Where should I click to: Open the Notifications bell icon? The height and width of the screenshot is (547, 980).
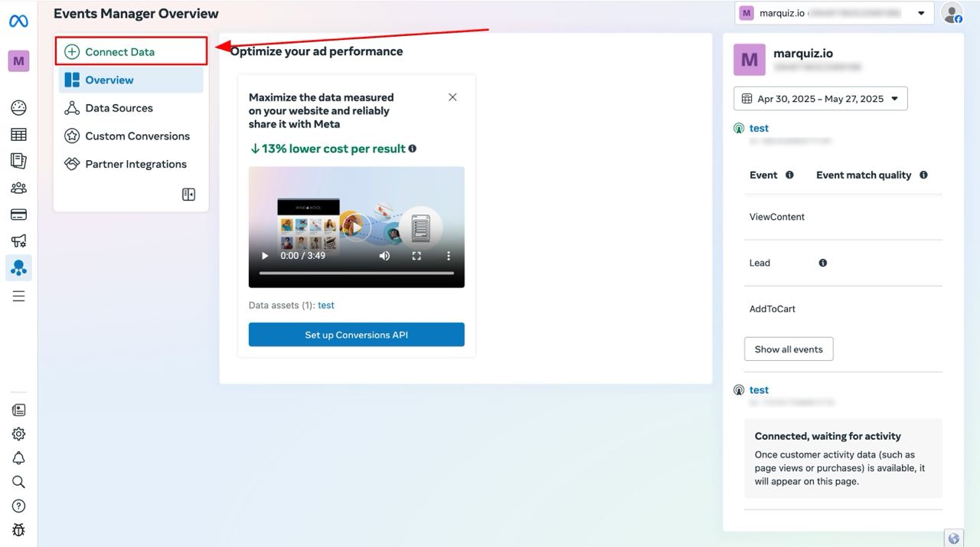tap(18, 458)
